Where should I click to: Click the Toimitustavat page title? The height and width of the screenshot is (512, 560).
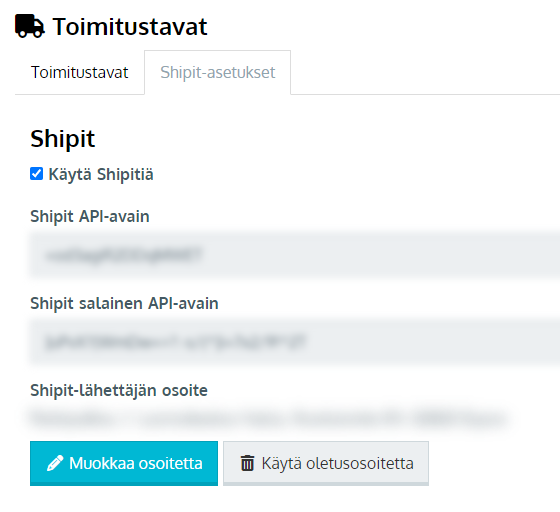(130, 26)
